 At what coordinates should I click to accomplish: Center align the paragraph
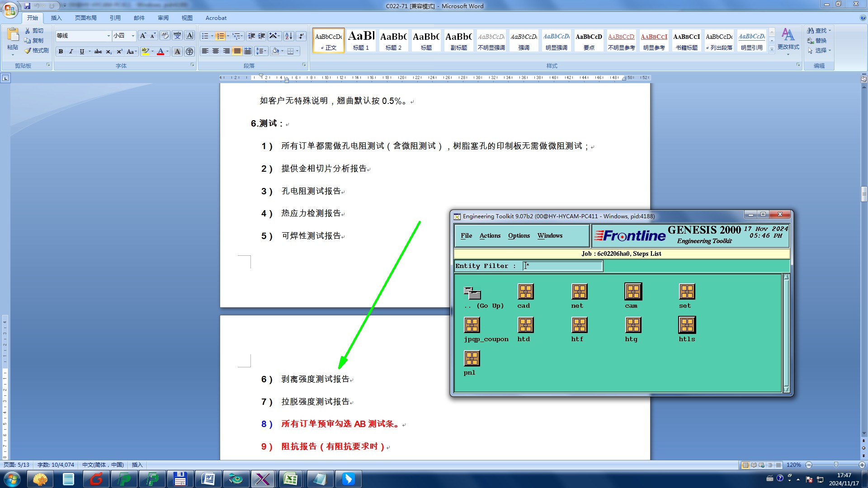(216, 51)
